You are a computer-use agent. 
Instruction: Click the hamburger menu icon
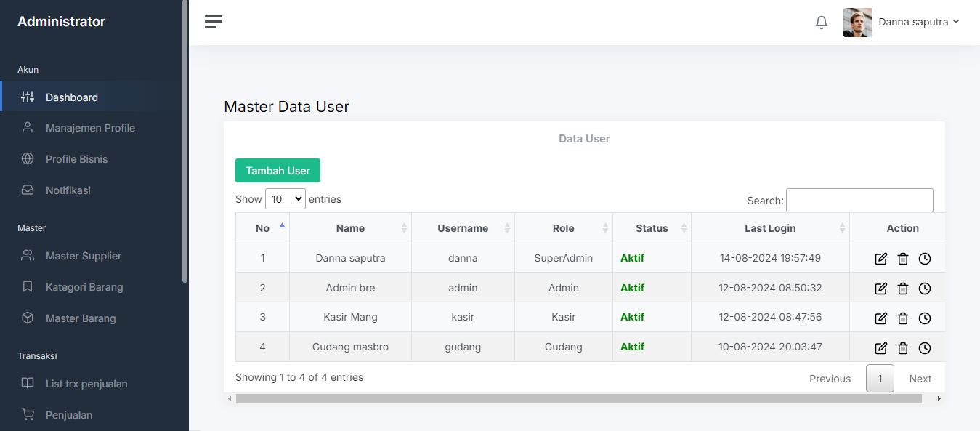click(x=213, y=22)
